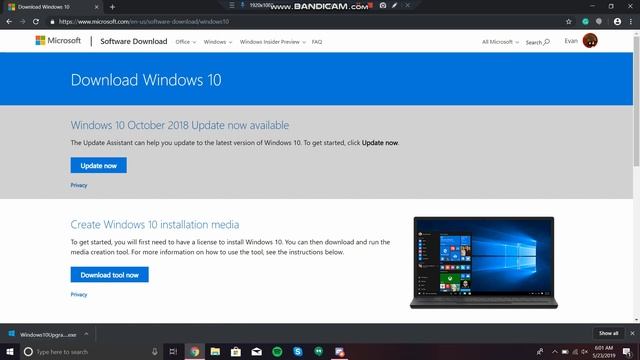640x360 pixels.
Task: Click the Chrome taskbar icon
Action: pyautogui.click(x=195, y=351)
